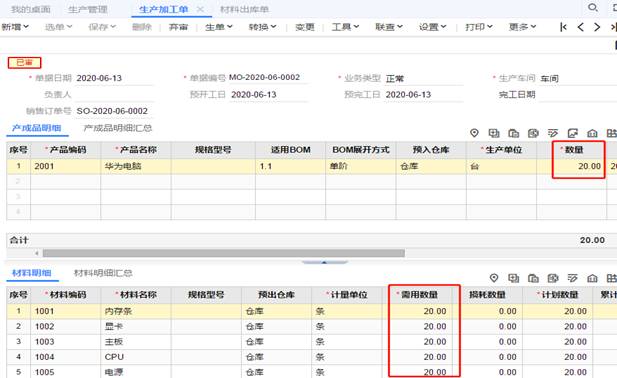Select the 产成品明细 tab
The image size is (617, 378).
[x=37, y=128]
